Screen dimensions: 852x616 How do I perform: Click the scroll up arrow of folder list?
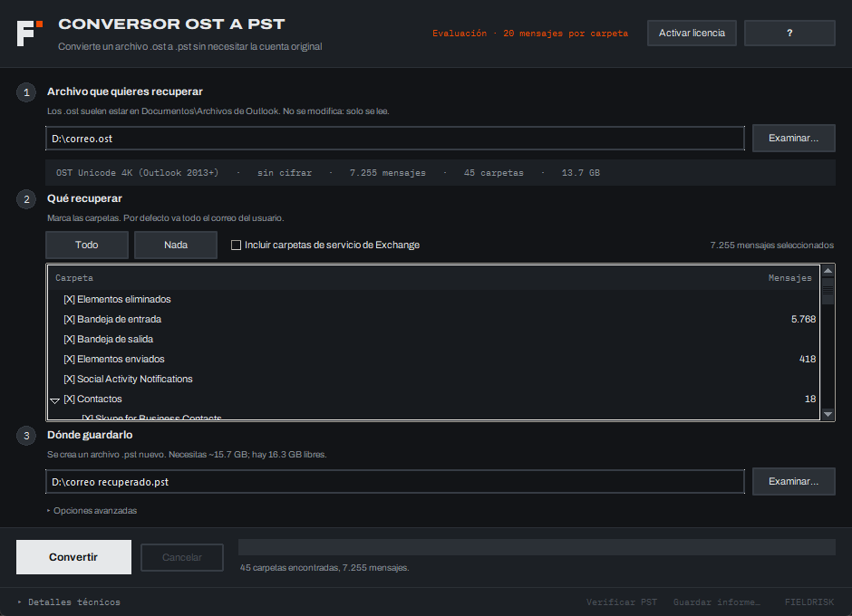tap(828, 271)
